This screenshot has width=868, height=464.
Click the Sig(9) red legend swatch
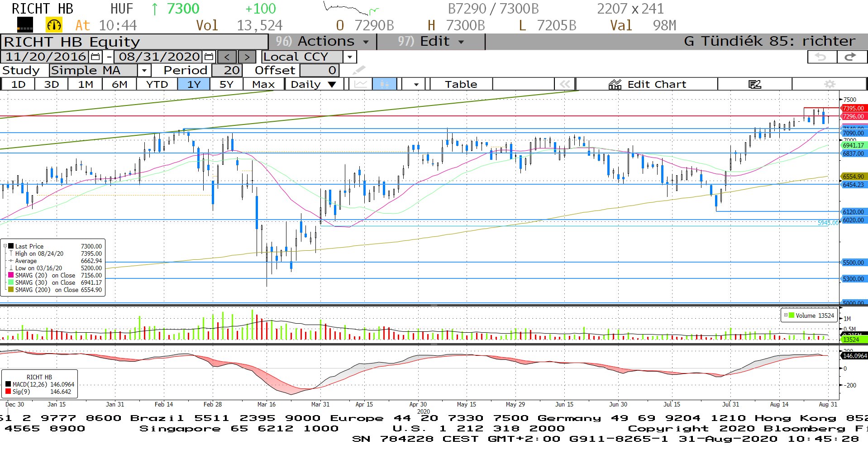click(8, 392)
